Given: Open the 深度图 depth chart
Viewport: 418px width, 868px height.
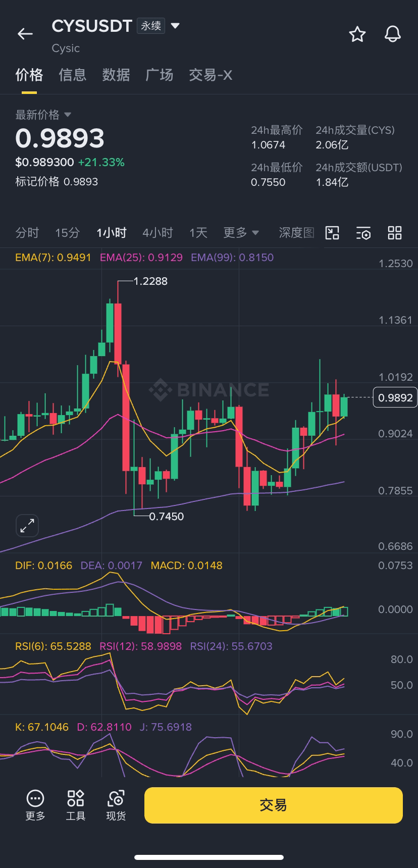Looking at the screenshot, I should click(297, 233).
